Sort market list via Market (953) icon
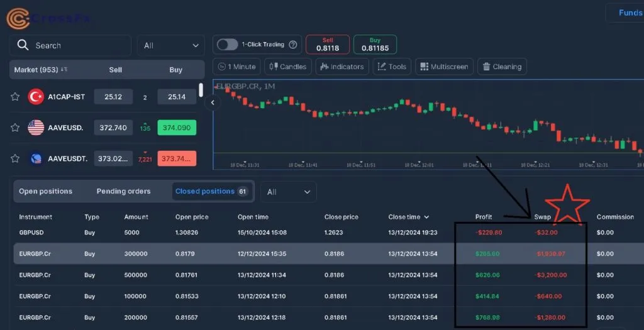This screenshot has height=330, width=644. [x=64, y=70]
